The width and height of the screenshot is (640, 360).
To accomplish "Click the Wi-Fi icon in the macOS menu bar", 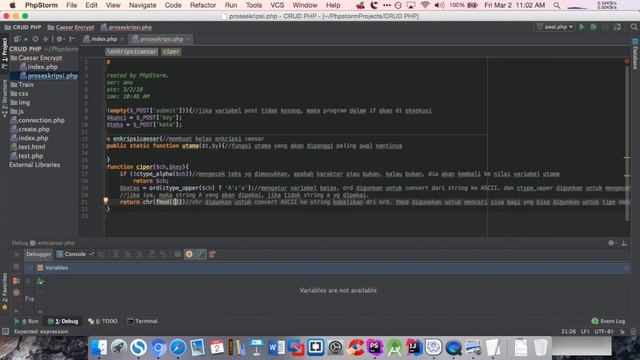I will coord(425,5).
